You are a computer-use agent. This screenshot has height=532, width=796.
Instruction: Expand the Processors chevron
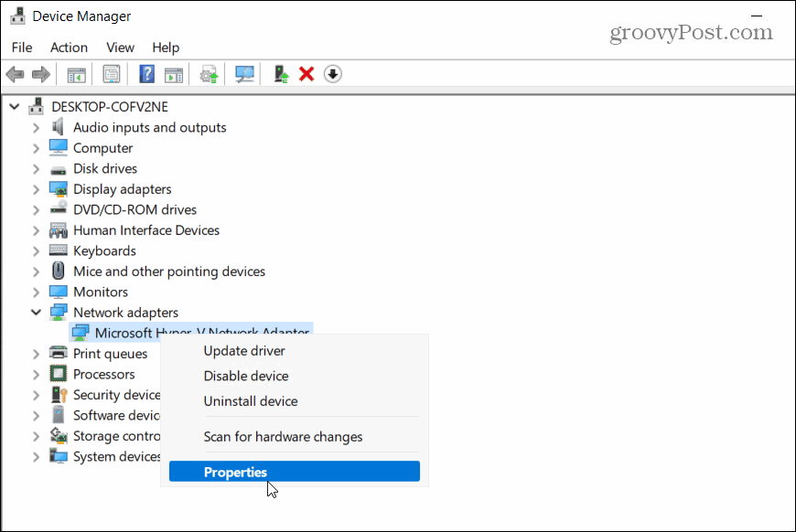pos(36,375)
